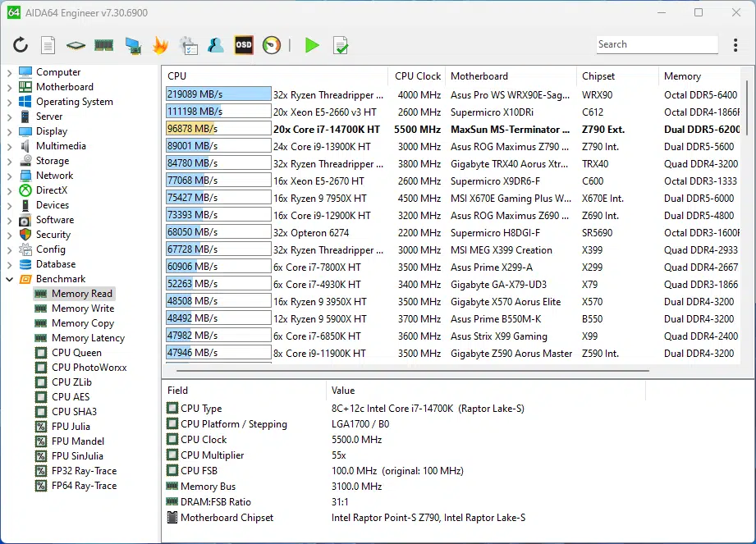Select Config in the tree
This screenshot has width=756, height=544.
click(51, 249)
